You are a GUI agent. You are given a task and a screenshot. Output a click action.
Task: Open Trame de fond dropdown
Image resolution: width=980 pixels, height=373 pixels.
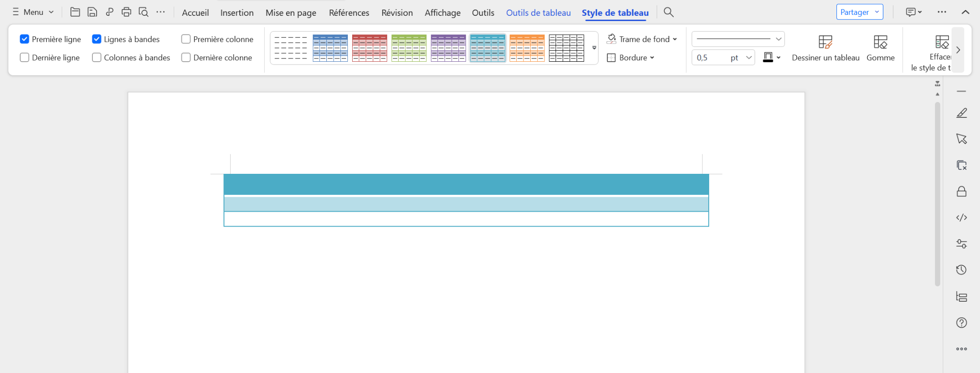tap(642, 39)
